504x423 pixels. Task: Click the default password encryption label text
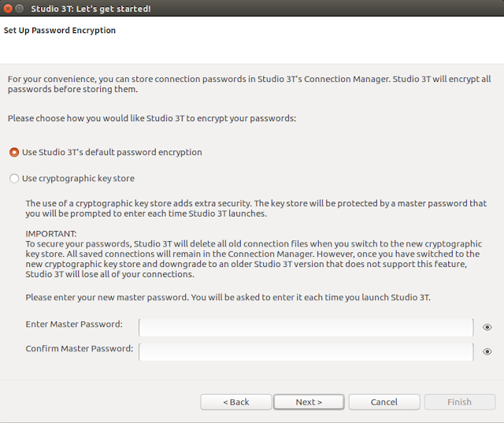(x=112, y=152)
